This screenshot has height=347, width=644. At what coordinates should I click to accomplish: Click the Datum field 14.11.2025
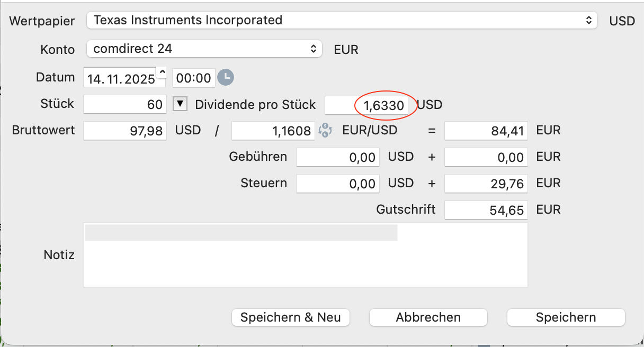tap(121, 78)
